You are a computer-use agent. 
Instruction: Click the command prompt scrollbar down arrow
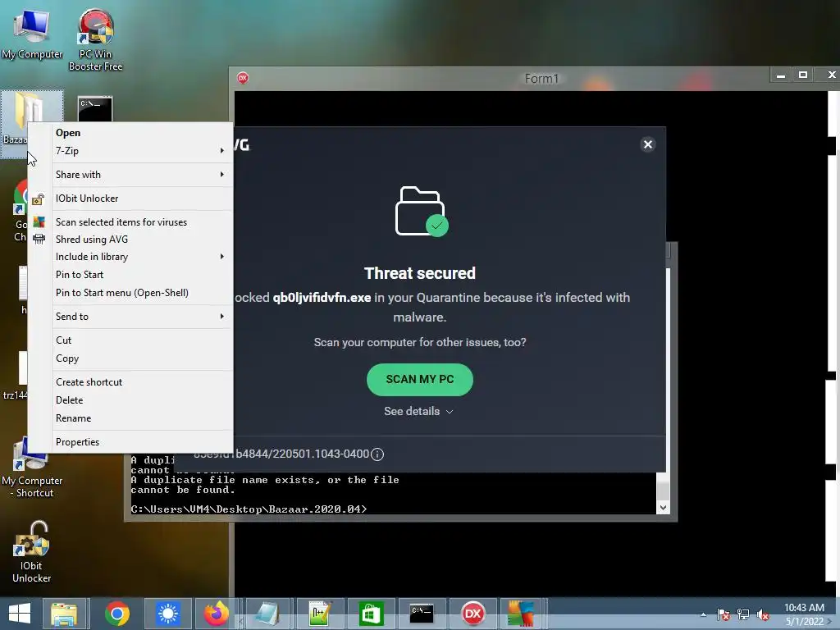coord(663,507)
